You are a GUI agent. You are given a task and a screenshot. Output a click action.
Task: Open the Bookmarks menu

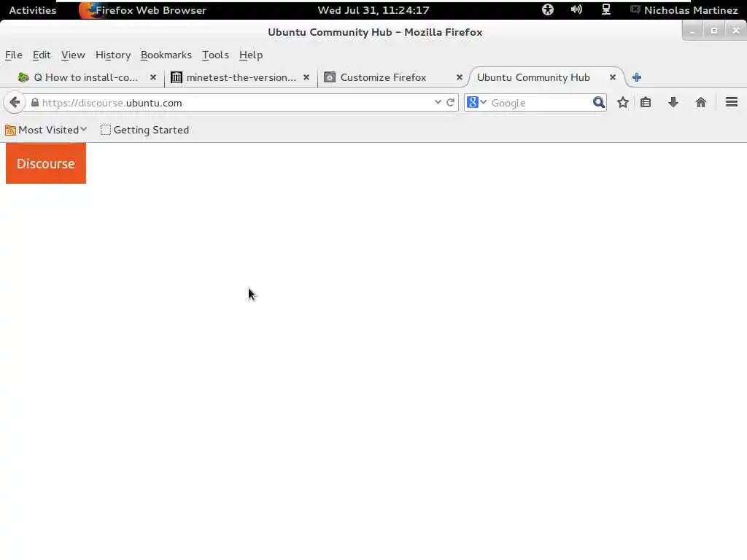pyautogui.click(x=166, y=55)
